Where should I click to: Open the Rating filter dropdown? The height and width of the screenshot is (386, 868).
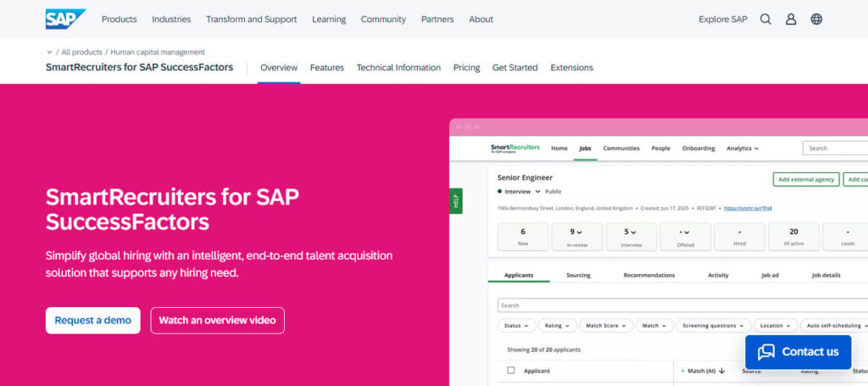558,326
